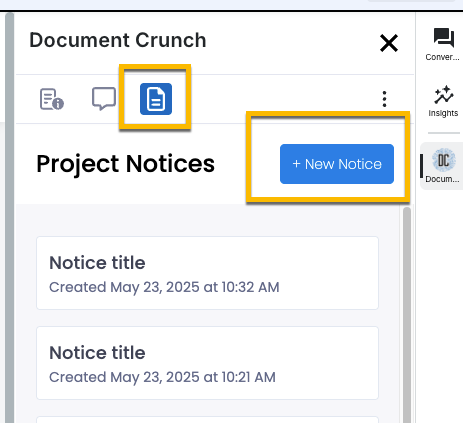463x423 pixels.
Task: Open notice created at 10:32 AM
Action: tap(207, 273)
